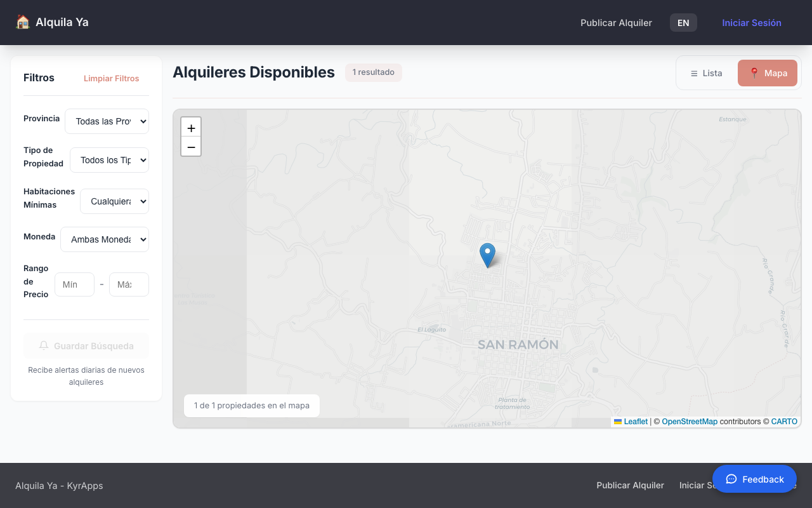812x508 pixels.
Task: Switch to Mapa view
Action: [767, 73]
